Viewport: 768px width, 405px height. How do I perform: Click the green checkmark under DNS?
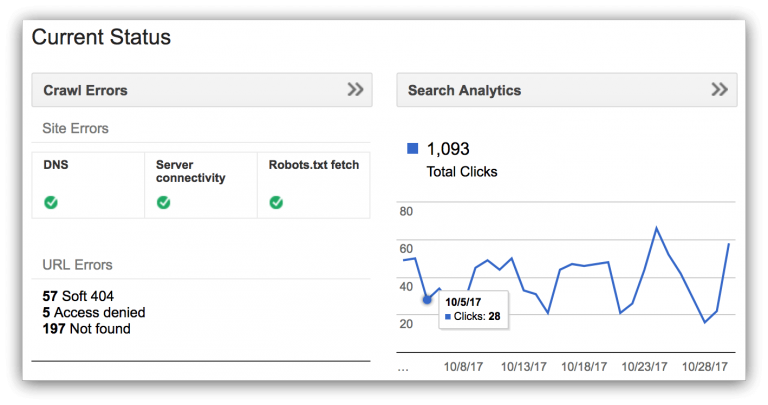click(x=51, y=202)
